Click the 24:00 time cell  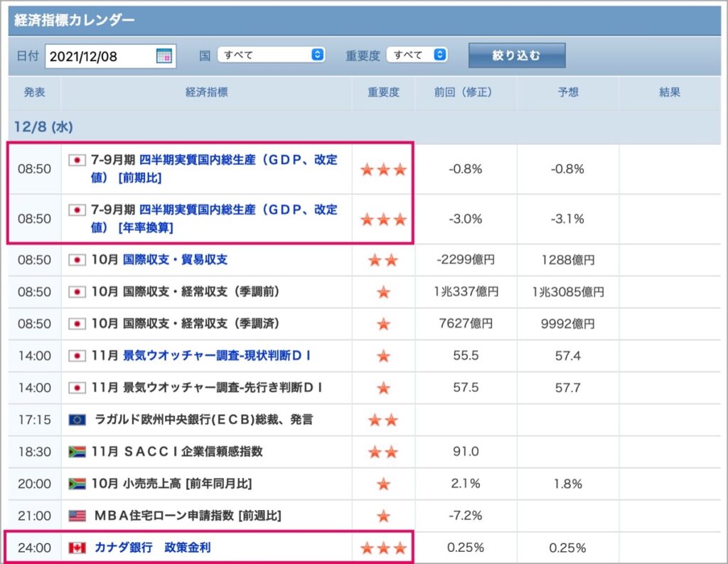tap(35, 548)
